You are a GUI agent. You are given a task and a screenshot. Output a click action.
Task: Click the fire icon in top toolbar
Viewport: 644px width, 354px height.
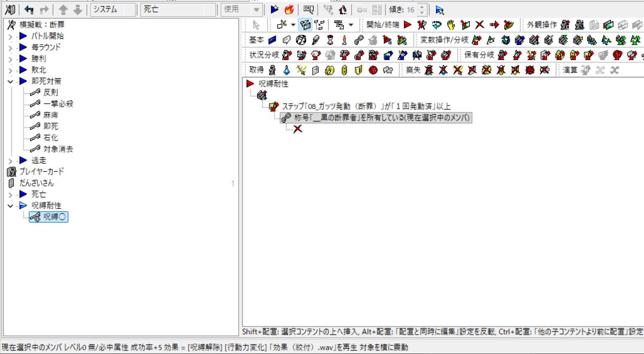(x=289, y=9)
